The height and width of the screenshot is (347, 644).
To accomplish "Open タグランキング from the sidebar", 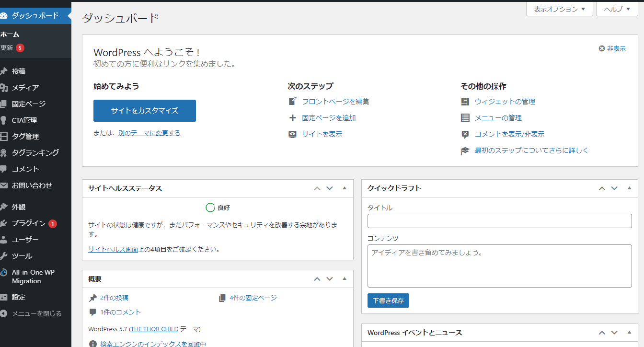I will pyautogui.click(x=29, y=152).
